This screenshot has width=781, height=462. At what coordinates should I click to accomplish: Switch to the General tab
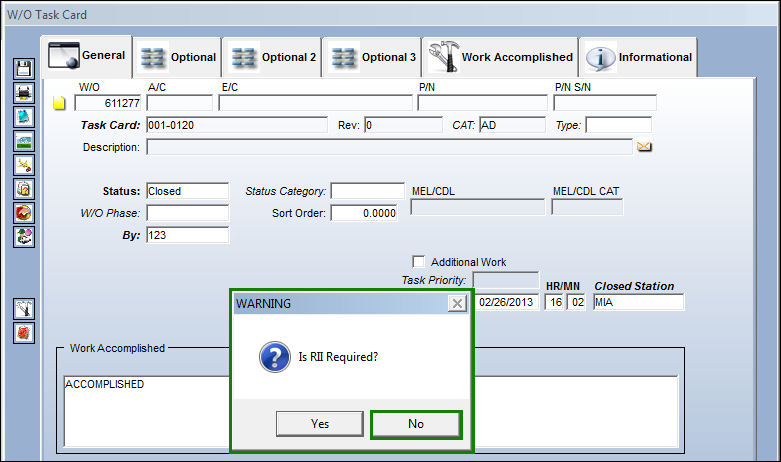87,56
